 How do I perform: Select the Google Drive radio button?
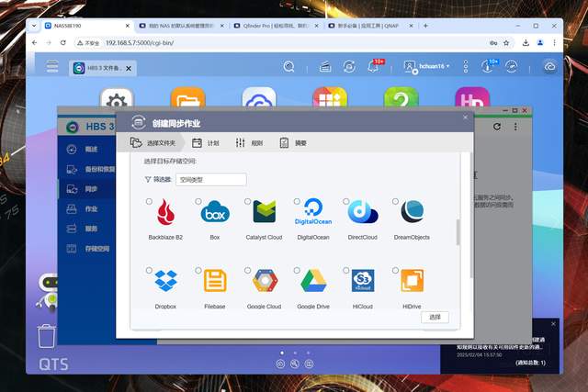click(x=297, y=270)
